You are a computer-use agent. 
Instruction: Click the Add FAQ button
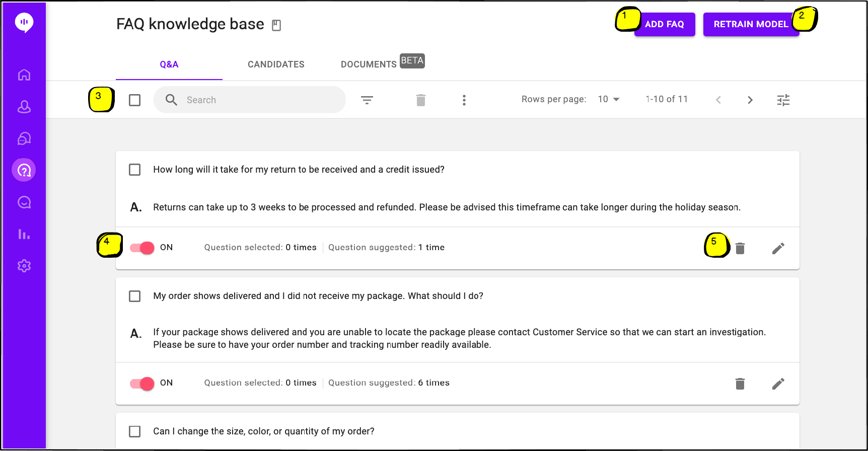coord(665,24)
